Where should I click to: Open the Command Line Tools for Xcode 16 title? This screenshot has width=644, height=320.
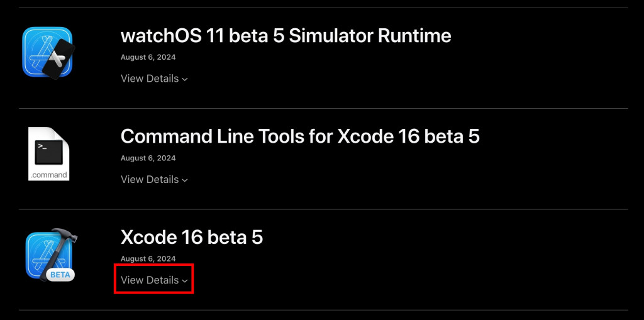(x=299, y=136)
